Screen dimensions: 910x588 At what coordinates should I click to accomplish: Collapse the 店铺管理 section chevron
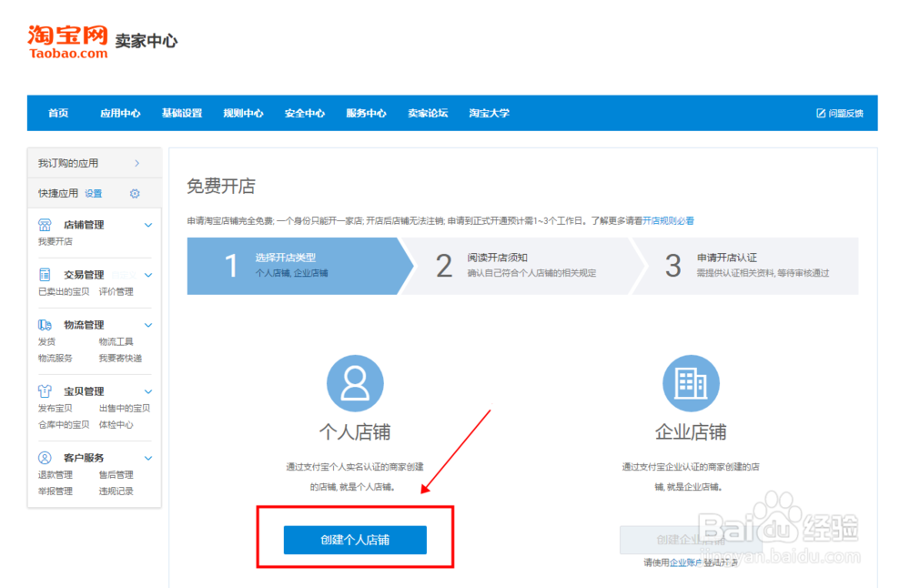148,225
